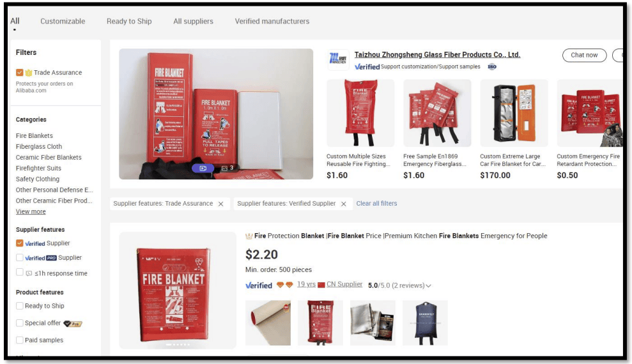Tick the Paid samples checkbox
Screen dimensions: 632x364
(19, 340)
